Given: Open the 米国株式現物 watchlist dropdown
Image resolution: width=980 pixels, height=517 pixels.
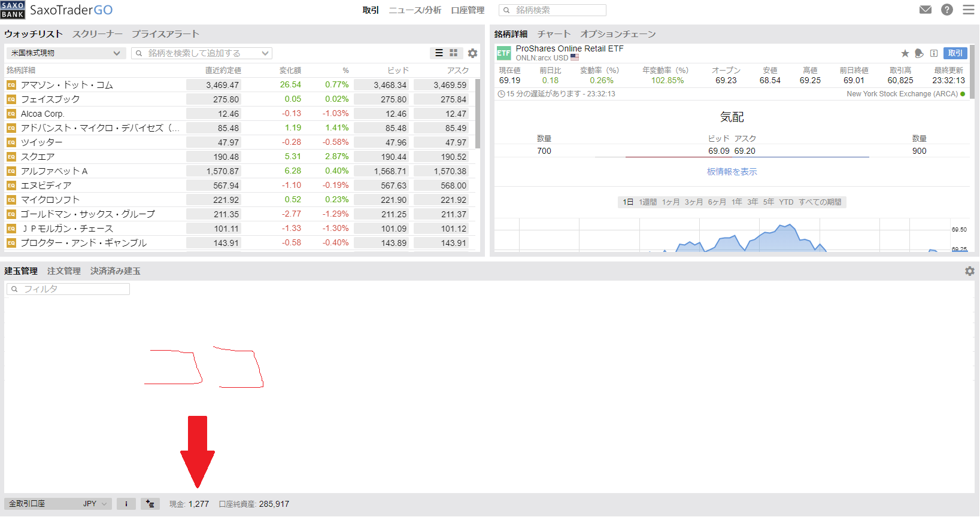Looking at the screenshot, I should click(66, 53).
